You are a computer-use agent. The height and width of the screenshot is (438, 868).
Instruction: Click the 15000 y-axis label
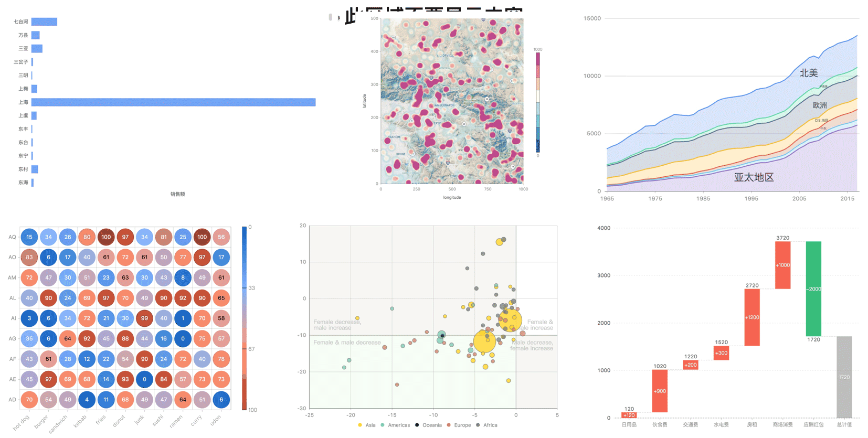pyautogui.click(x=592, y=18)
